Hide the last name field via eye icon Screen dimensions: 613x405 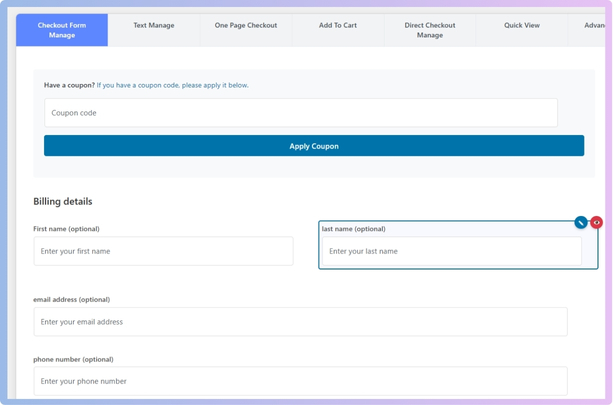[596, 222]
